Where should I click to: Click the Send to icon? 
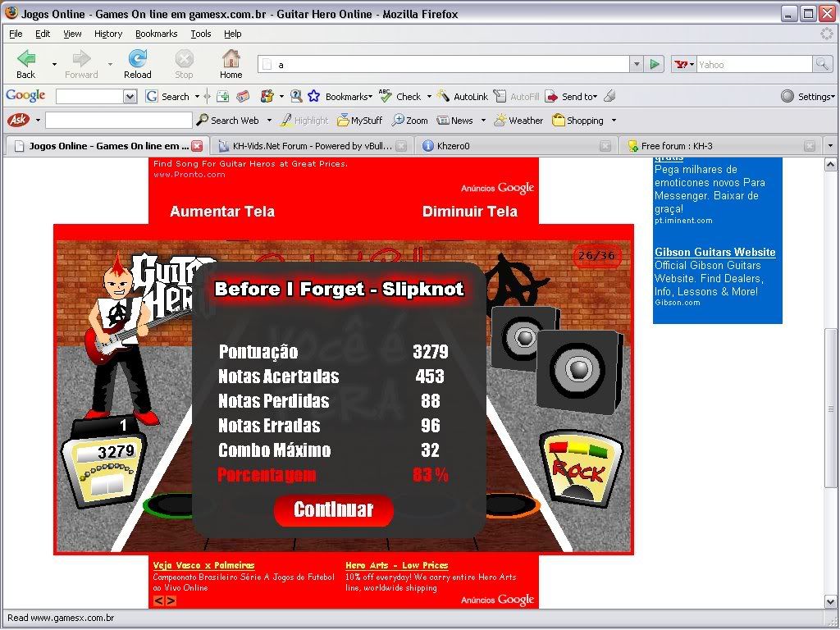click(551, 97)
